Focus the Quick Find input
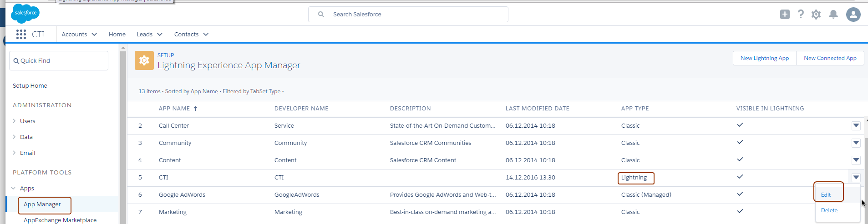868x224 pixels. point(59,61)
